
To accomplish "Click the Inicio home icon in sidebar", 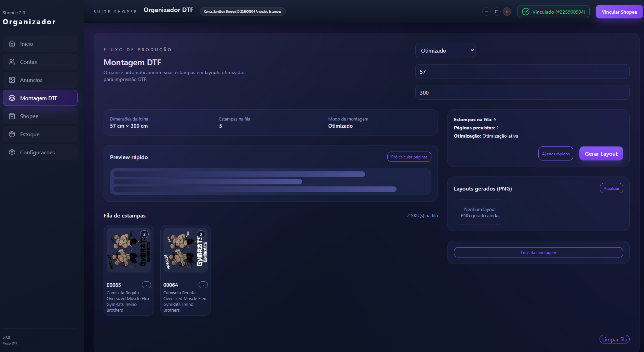I will (x=12, y=44).
